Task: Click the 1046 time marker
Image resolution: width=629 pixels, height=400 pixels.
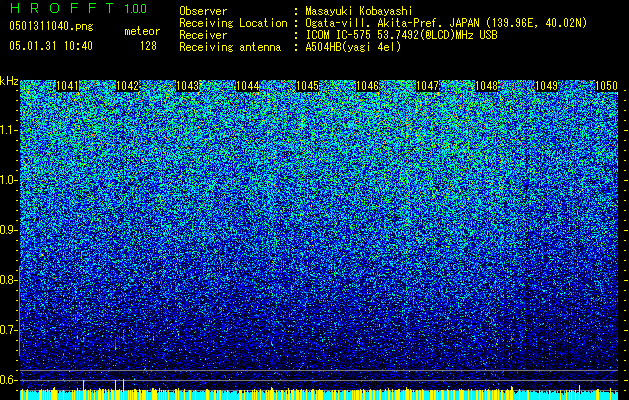Action: tap(367, 86)
